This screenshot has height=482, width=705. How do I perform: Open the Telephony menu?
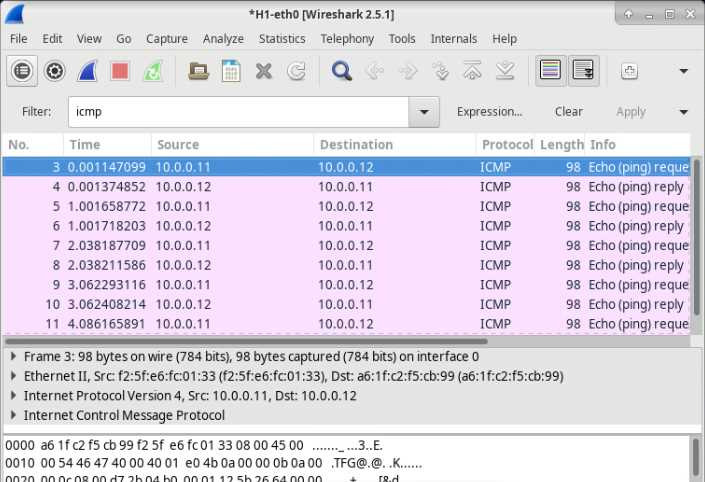click(x=347, y=39)
